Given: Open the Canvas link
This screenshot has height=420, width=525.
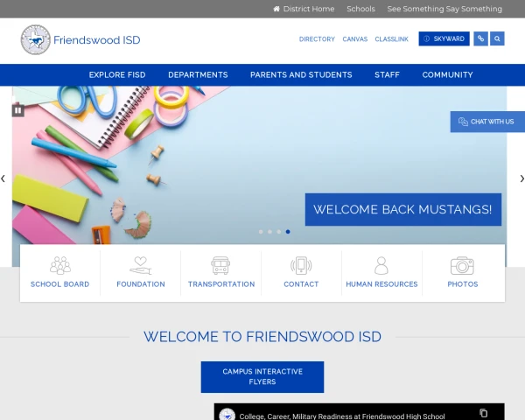Looking at the screenshot, I should [355, 39].
